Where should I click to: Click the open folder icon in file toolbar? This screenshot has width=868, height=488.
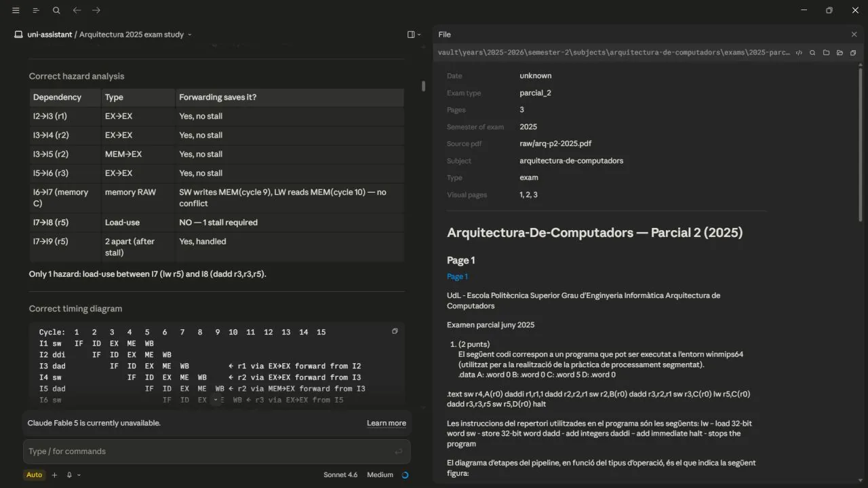tap(840, 52)
